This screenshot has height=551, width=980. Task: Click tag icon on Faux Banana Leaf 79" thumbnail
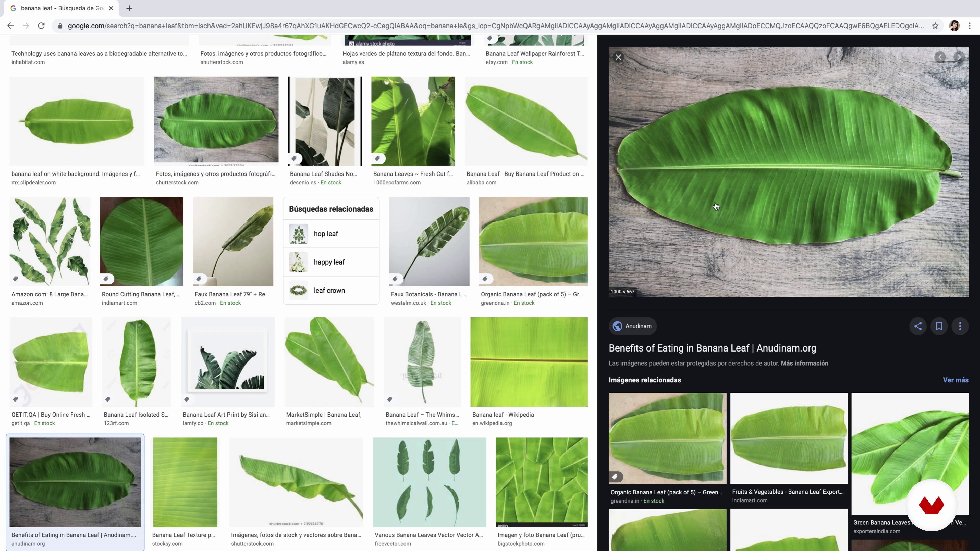tap(199, 279)
